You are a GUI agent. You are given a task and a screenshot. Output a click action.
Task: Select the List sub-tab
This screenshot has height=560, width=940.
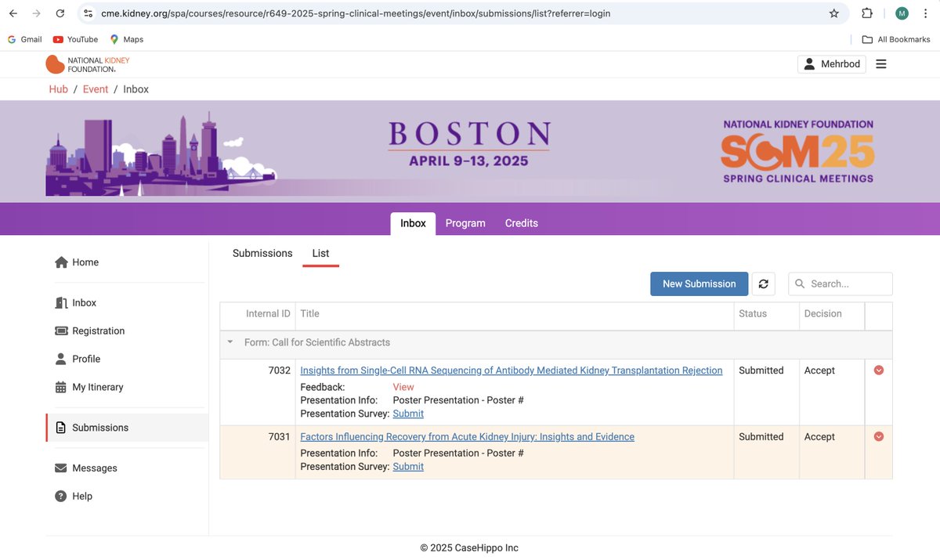[320, 253]
